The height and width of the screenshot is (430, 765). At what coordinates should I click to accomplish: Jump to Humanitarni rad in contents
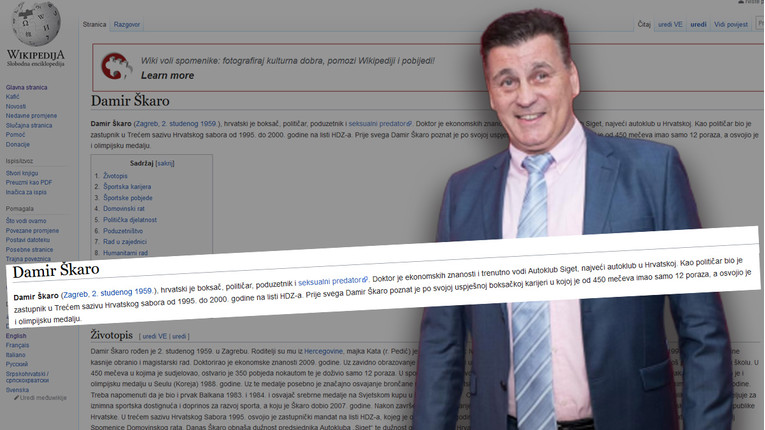coord(125,253)
